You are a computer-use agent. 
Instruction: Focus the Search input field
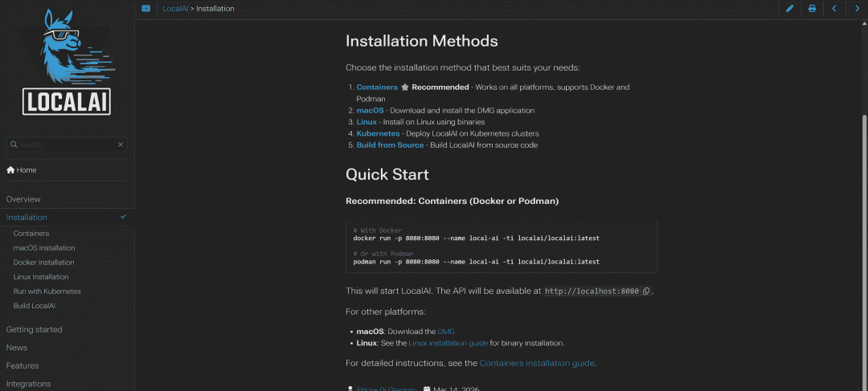(x=67, y=145)
